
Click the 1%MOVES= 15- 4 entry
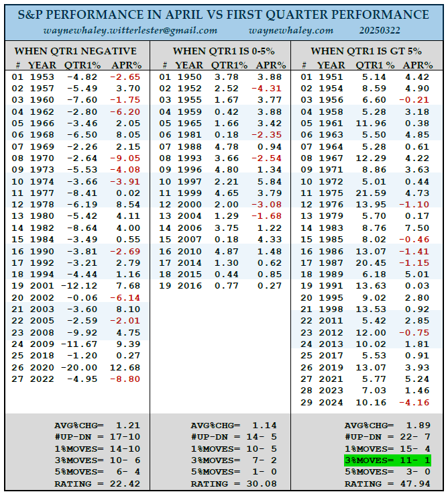point(387,449)
